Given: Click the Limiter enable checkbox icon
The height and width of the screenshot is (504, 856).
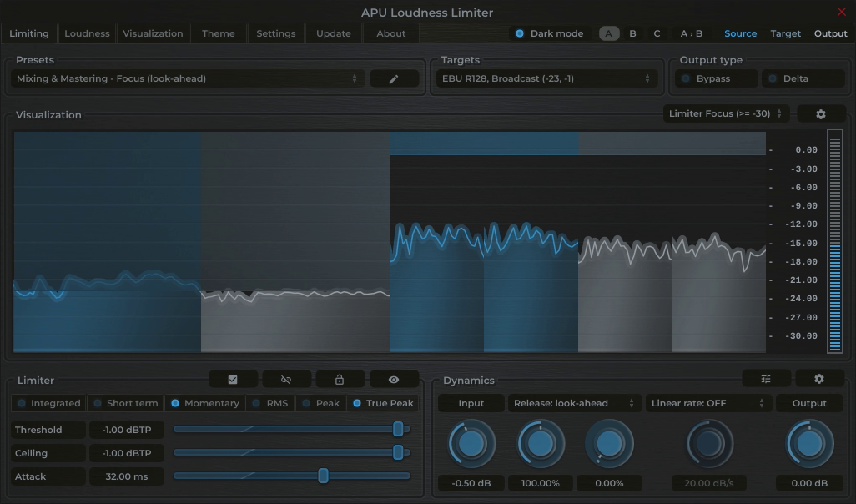Looking at the screenshot, I should [233, 378].
